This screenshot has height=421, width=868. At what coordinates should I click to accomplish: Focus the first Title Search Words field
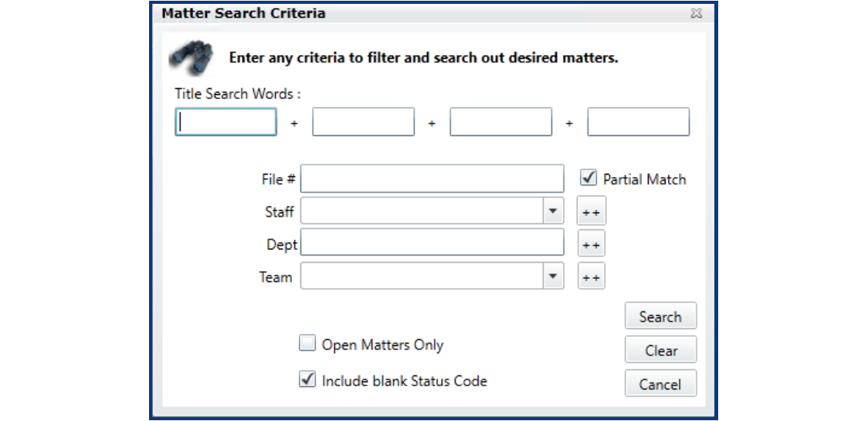pyautogui.click(x=225, y=122)
